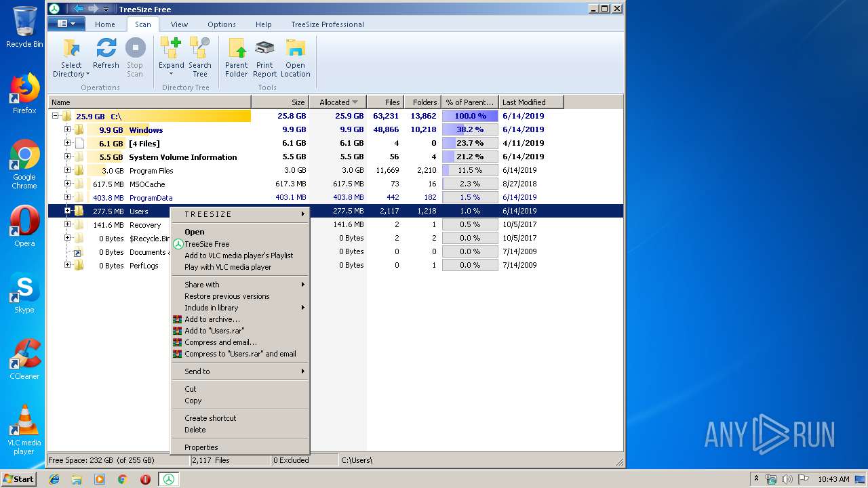Select Restore previous versions

click(240, 296)
